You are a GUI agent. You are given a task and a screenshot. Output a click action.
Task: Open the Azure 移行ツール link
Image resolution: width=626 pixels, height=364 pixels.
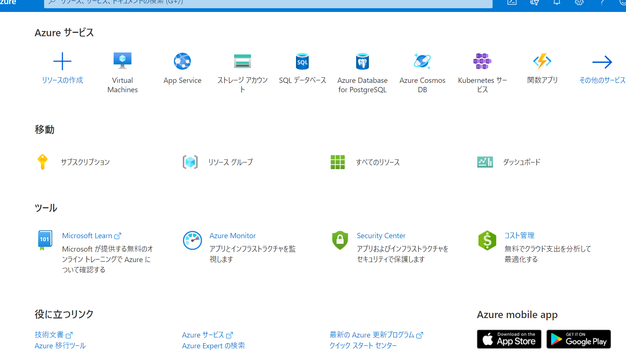point(60,346)
